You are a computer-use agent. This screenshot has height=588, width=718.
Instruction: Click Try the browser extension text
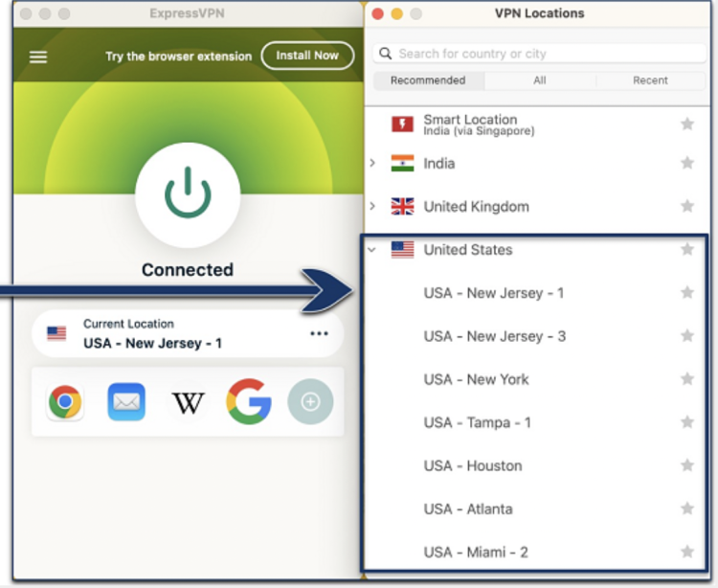[x=179, y=57]
